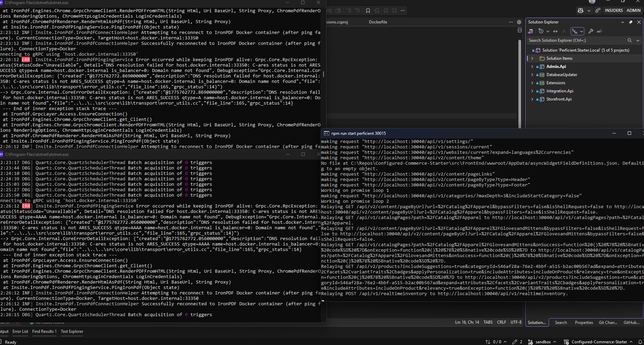Expand the Solution Items folder
The width and height of the screenshot is (644, 345).
[532, 58]
